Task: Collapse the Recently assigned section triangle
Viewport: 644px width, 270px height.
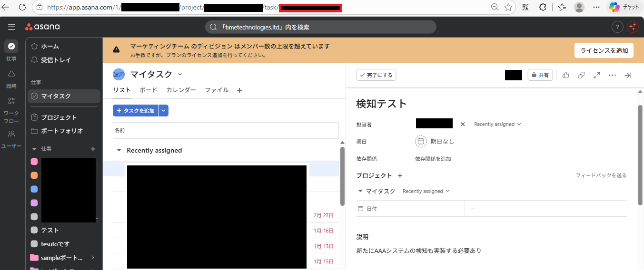Action: point(119,150)
